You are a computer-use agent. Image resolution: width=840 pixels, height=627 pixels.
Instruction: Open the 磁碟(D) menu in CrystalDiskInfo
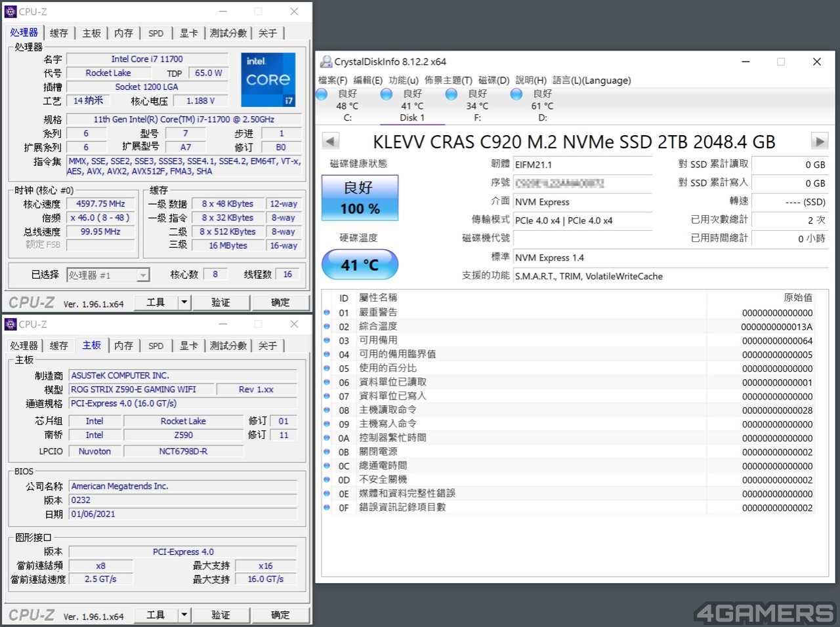[493, 80]
